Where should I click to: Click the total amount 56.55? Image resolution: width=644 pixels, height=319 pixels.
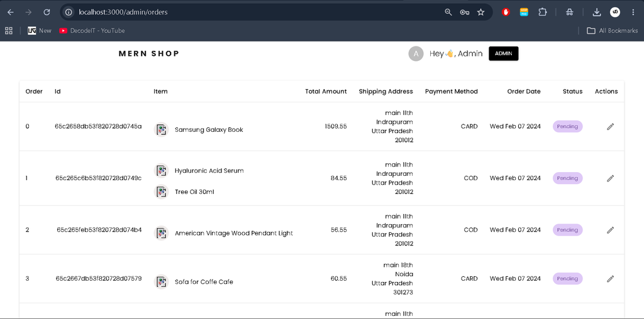338,230
